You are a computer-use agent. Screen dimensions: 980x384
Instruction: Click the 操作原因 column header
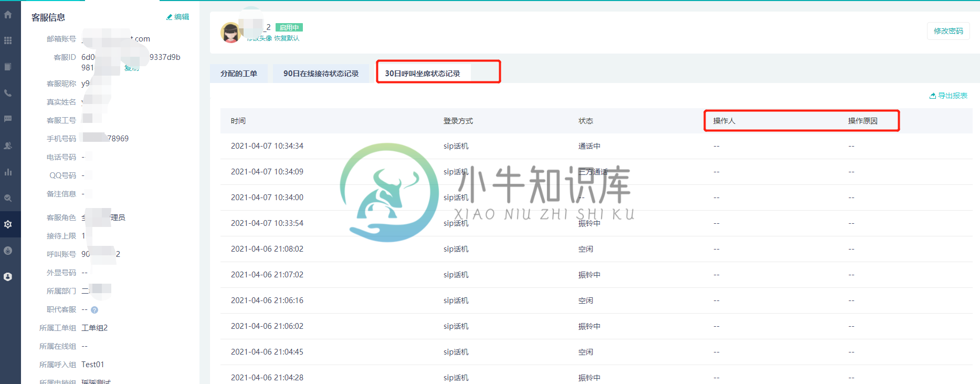coord(863,121)
